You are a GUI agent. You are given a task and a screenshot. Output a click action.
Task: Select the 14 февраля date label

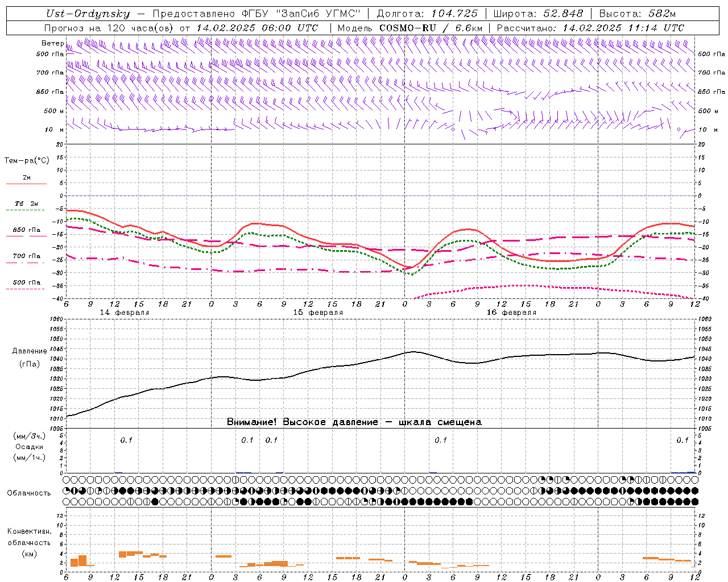click(125, 313)
